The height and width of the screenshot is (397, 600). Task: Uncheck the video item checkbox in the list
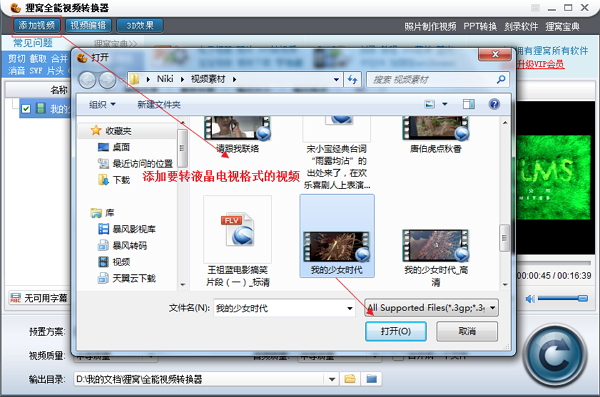(x=26, y=109)
